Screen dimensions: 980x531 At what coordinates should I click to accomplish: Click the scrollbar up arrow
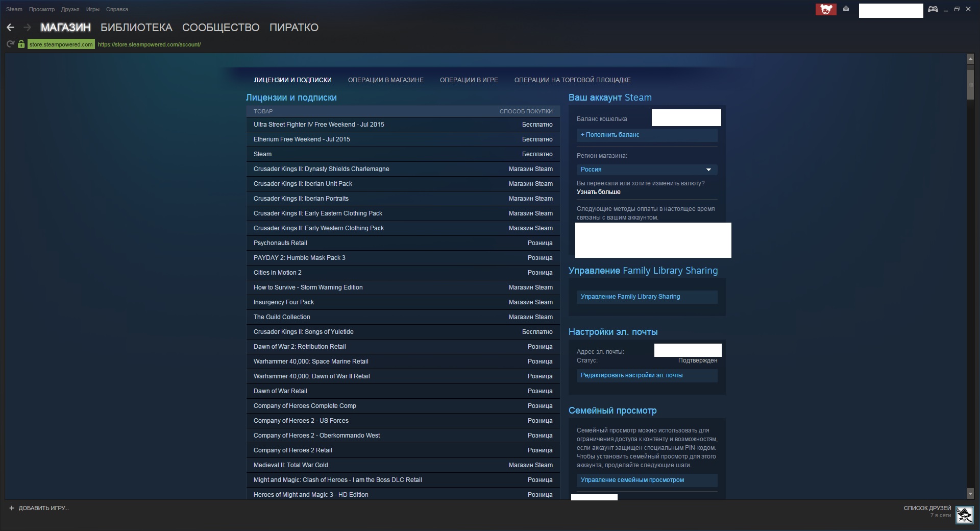pyautogui.click(x=970, y=59)
